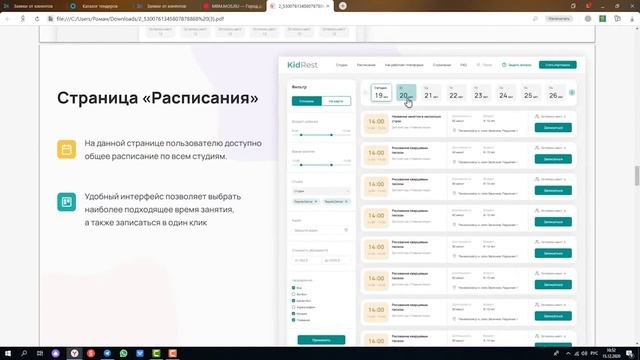Toggle the "Хореография" checkbox
The width and height of the screenshot is (640, 360).
pos(293,307)
